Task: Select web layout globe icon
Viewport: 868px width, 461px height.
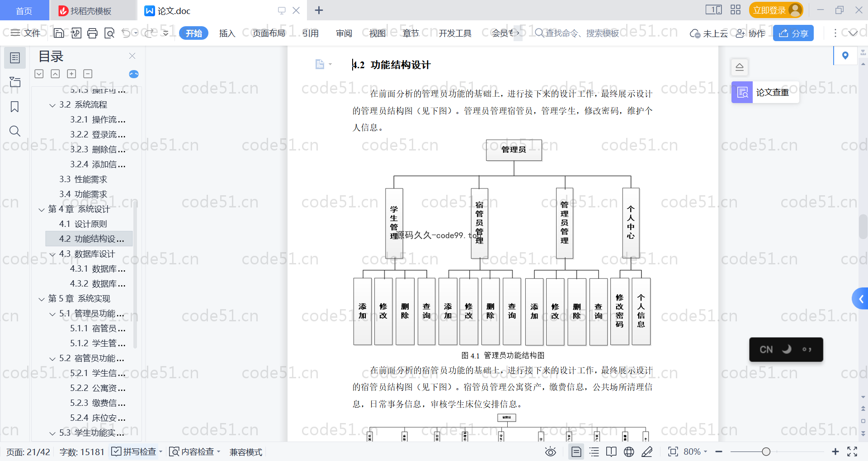Action: point(629,452)
